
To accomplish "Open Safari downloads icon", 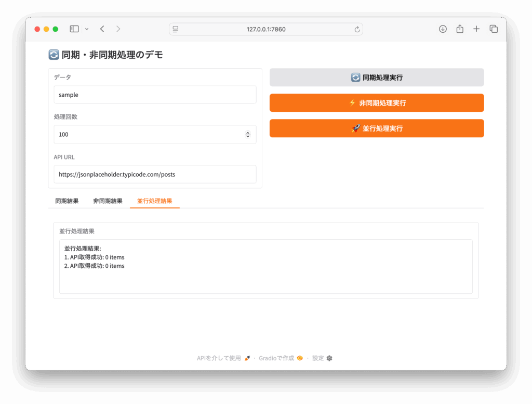I will [x=443, y=29].
